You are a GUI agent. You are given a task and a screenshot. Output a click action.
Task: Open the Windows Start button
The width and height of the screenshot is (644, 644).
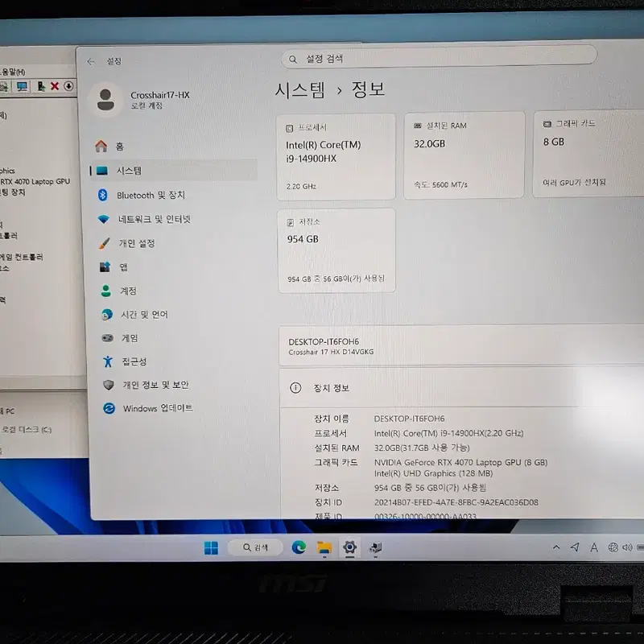[x=211, y=548]
